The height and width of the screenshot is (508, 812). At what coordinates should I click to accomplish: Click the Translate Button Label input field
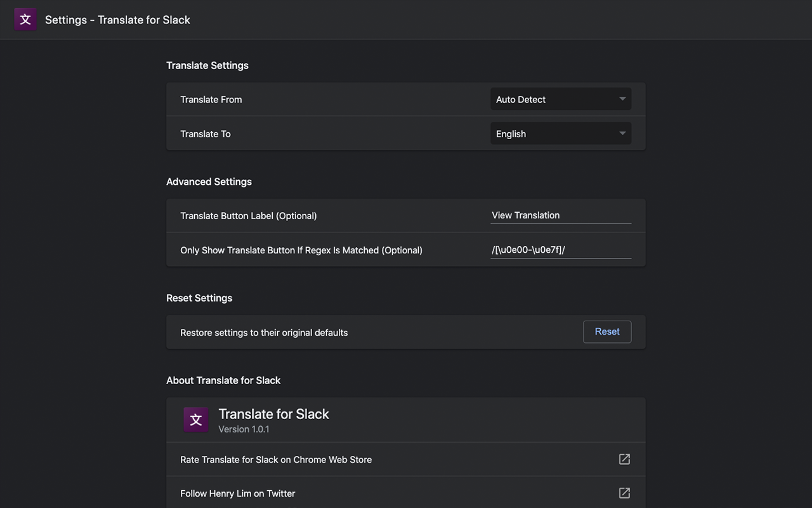pos(561,215)
